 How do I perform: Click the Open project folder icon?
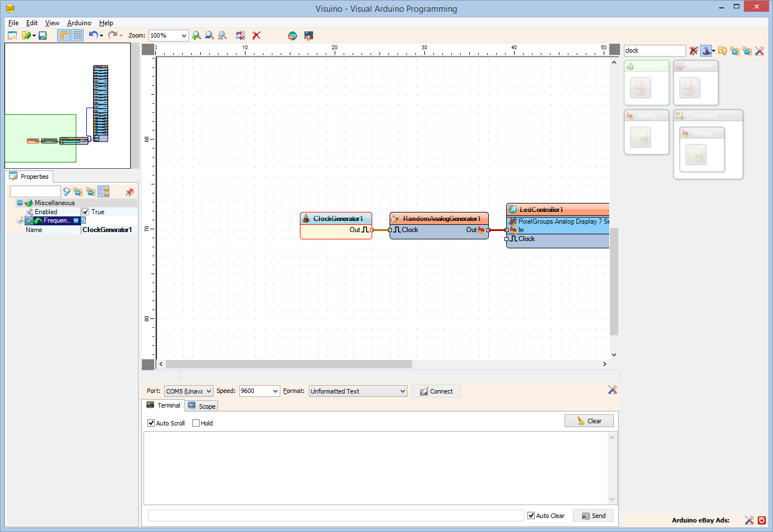point(26,35)
